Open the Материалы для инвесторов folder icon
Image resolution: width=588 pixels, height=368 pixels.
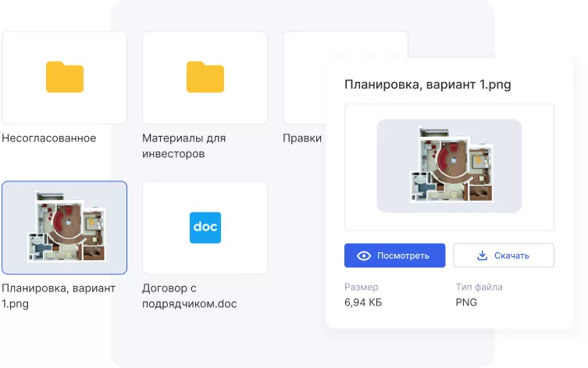[205, 77]
